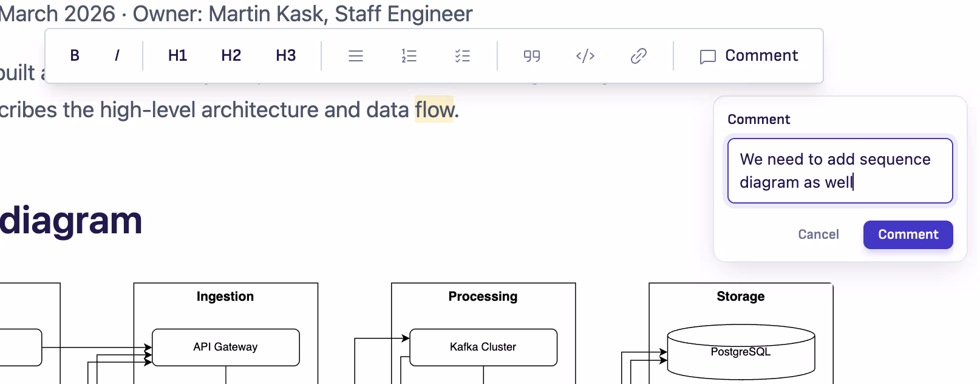Apply italic formatting
The width and height of the screenshot is (980, 384).
(117, 56)
